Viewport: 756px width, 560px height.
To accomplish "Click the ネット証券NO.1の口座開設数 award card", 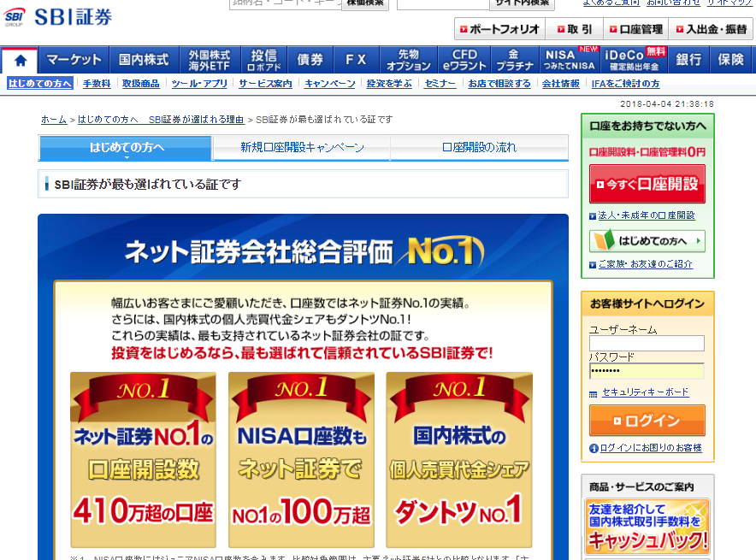I will tap(143, 460).
